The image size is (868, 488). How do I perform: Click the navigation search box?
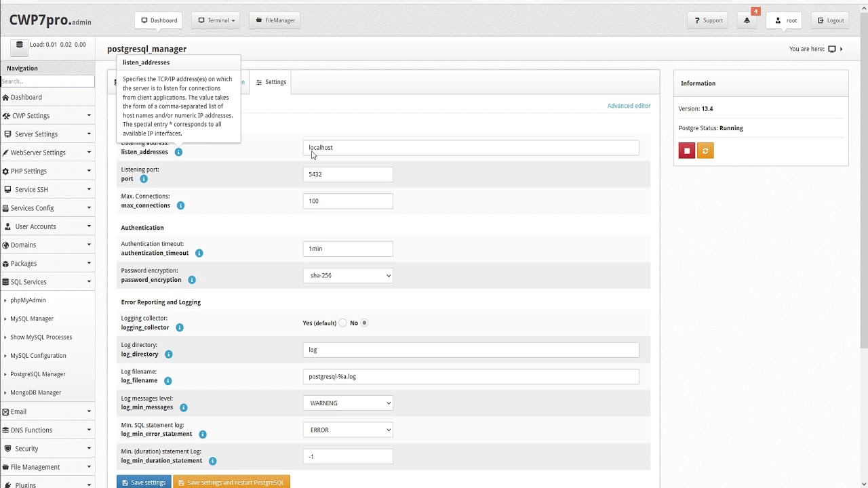(47, 81)
